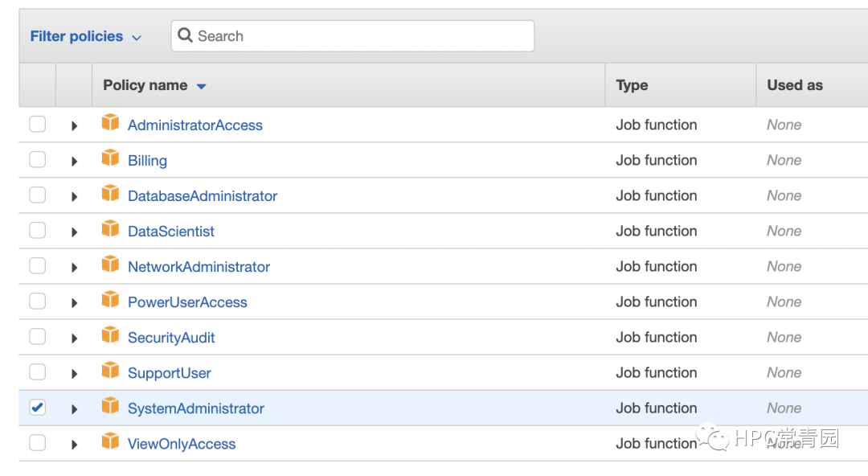Click the orange cube icon beside SecurityAudit
The width and height of the screenshot is (868, 476).
tap(110, 334)
